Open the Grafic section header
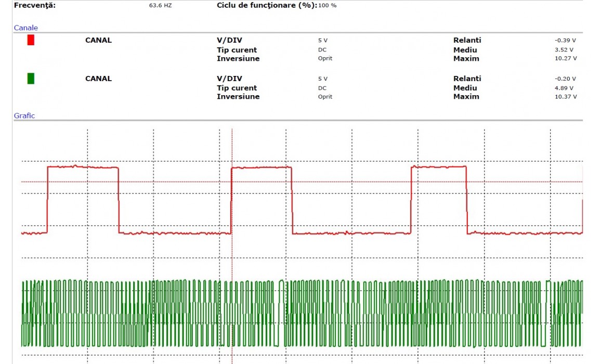601x364 pixels. (x=24, y=115)
